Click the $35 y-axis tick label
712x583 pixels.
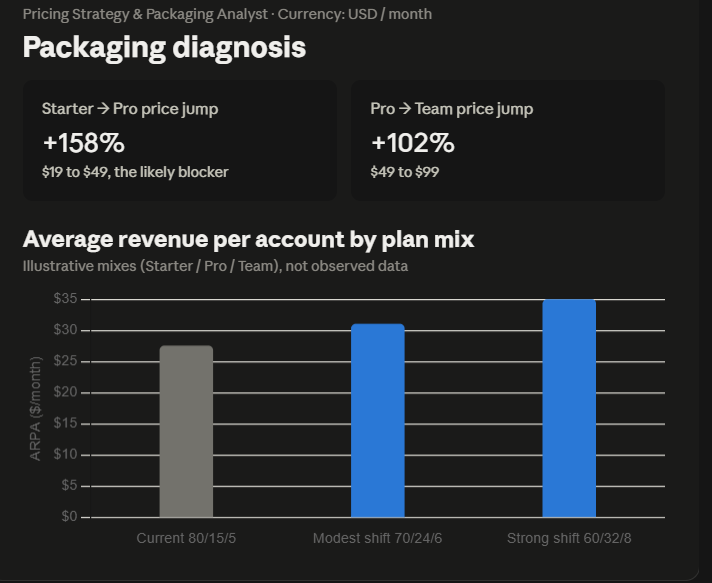(65, 298)
